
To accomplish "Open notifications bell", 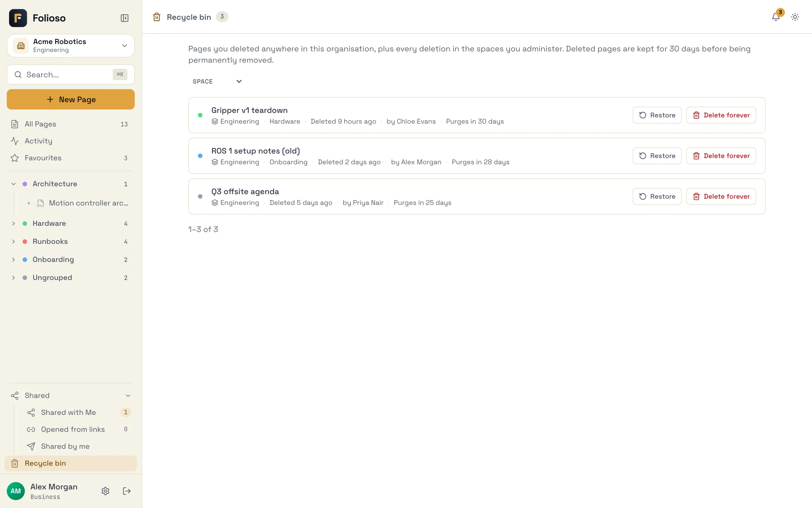I will pyautogui.click(x=776, y=17).
